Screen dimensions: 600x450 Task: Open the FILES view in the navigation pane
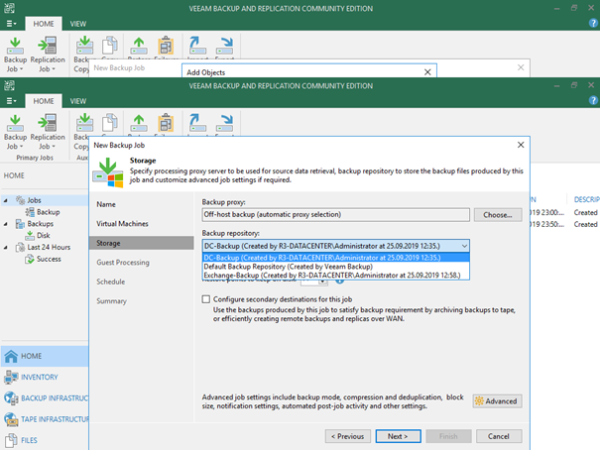pyautogui.click(x=11, y=439)
